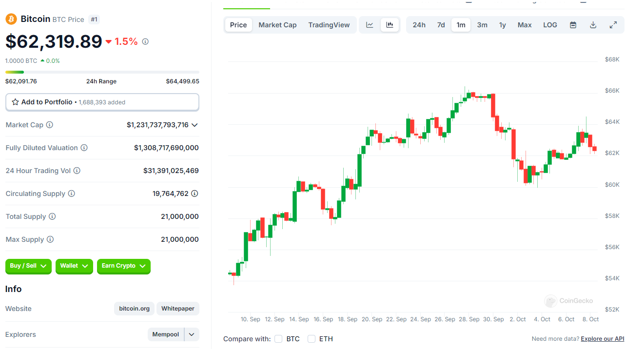This screenshot has width=644, height=351.
Task: Expand chart to fullscreen
Action: [x=613, y=25]
